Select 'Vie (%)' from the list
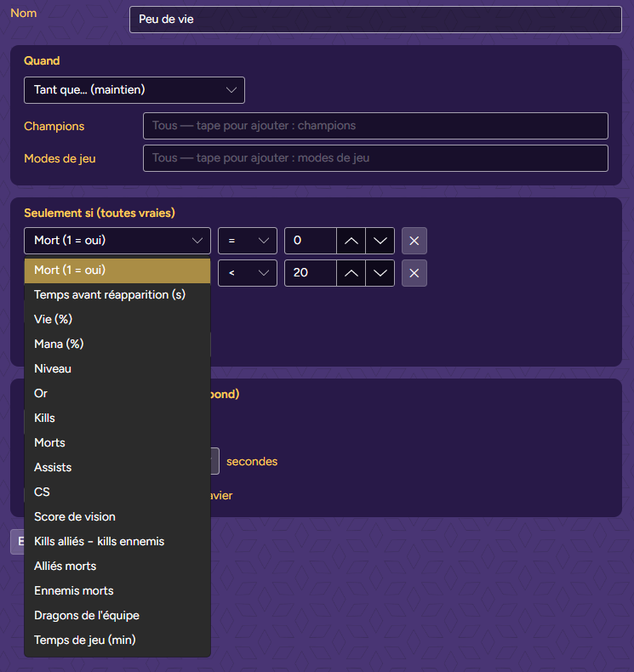 point(117,319)
